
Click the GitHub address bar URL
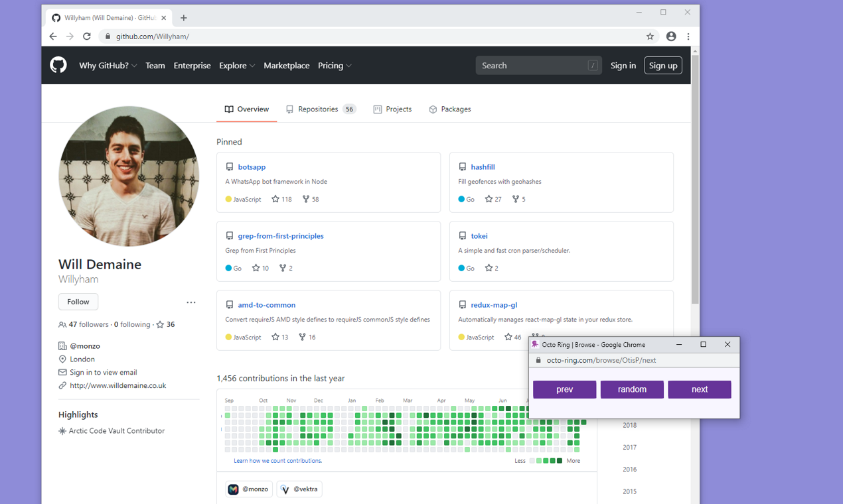coord(153,36)
